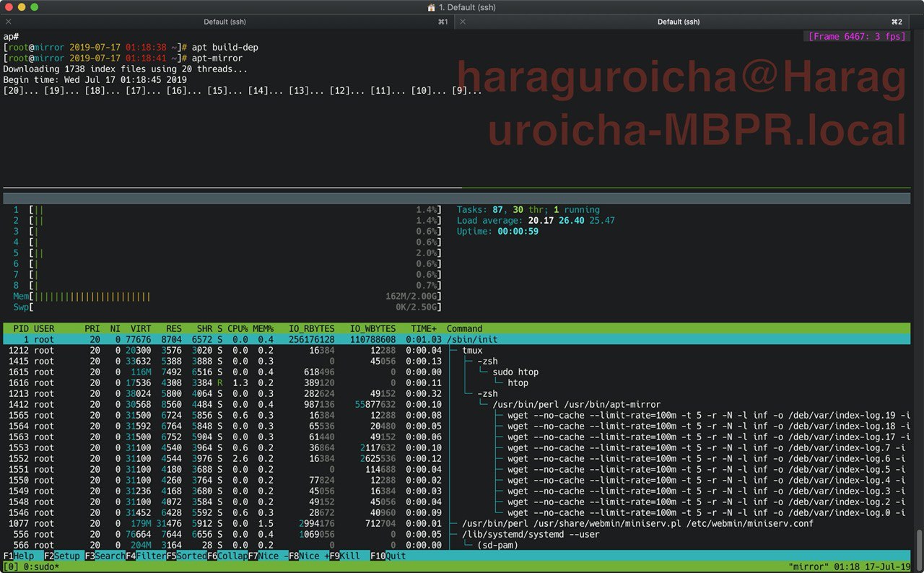This screenshot has height=573, width=924.
Task: Click F7 Nice - option
Action: [x=268, y=556]
